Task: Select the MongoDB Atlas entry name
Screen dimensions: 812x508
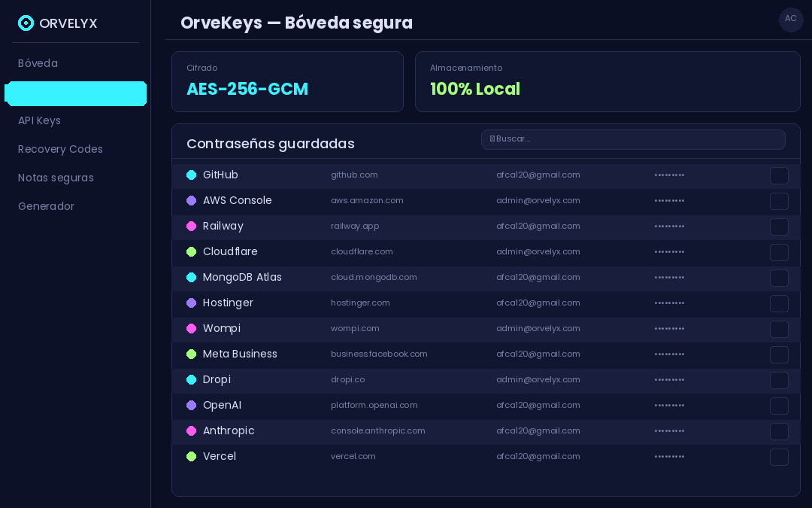Action: (242, 277)
